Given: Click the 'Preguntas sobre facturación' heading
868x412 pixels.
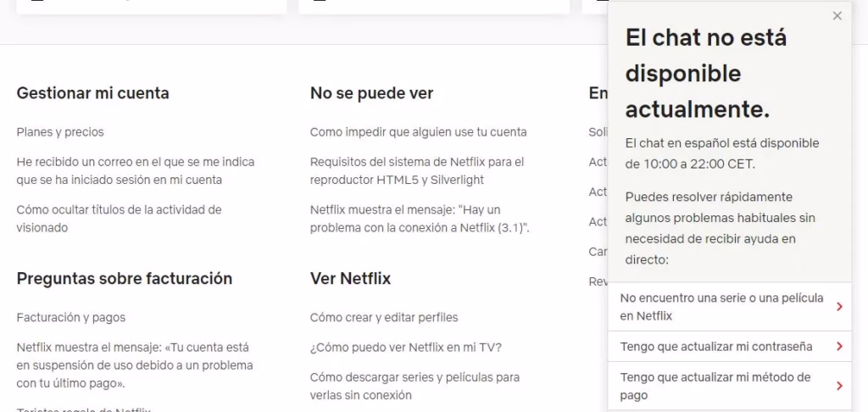Looking at the screenshot, I should tap(125, 278).
